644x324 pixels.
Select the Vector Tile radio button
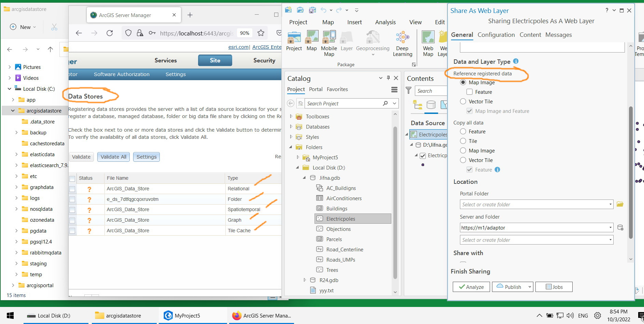click(463, 101)
